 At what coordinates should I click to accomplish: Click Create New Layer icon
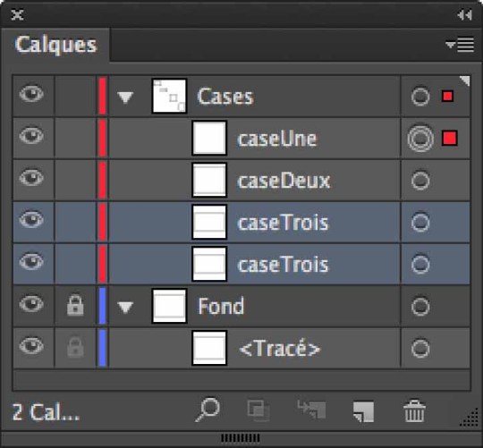tap(363, 411)
